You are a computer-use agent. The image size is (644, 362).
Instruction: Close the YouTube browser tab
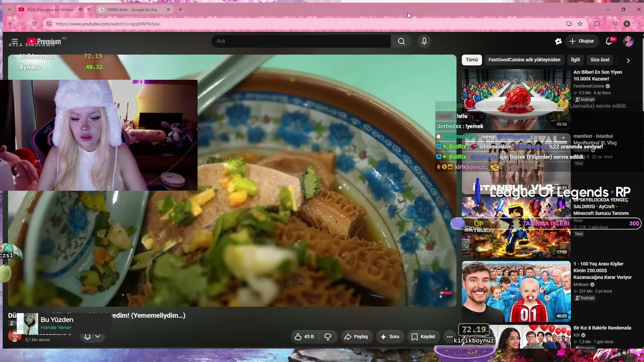(89, 10)
